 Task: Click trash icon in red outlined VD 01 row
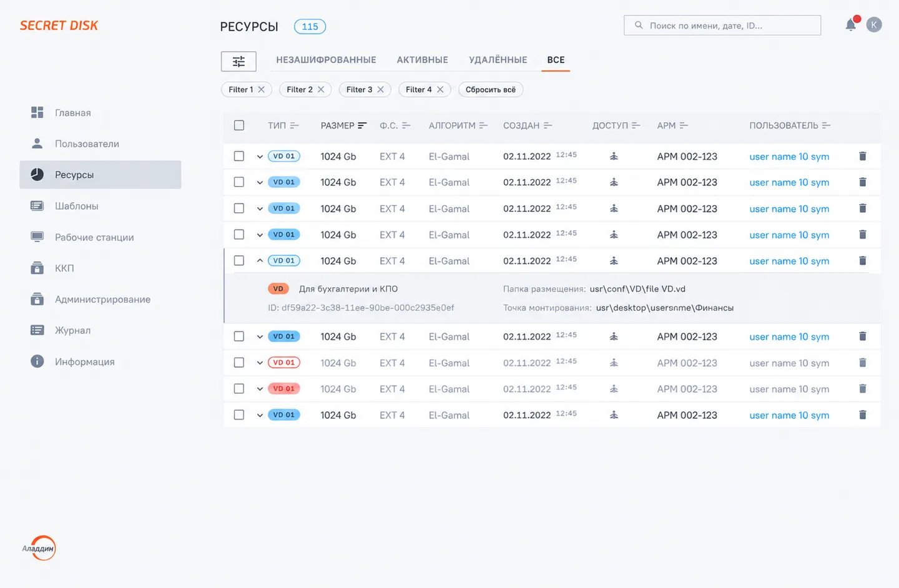click(x=863, y=362)
